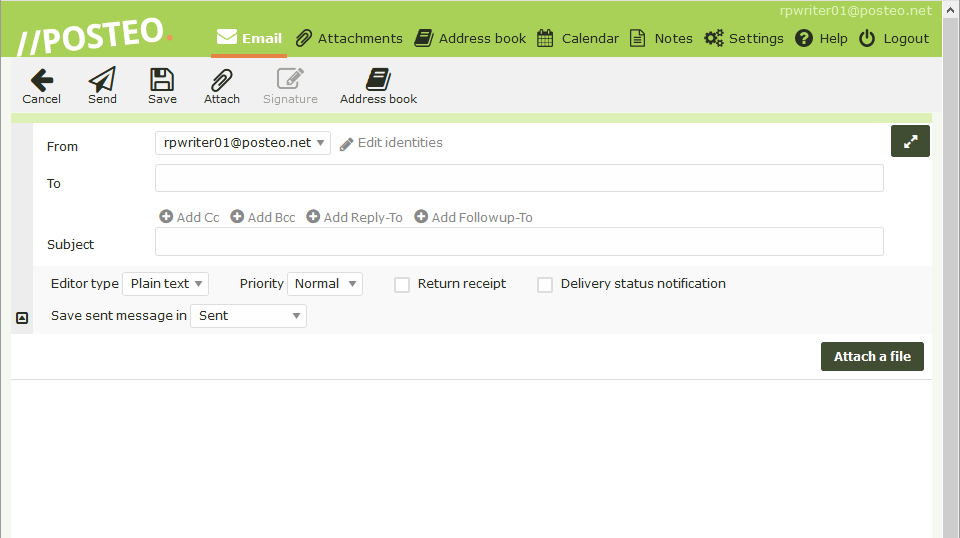Open the Notes tab

point(661,38)
